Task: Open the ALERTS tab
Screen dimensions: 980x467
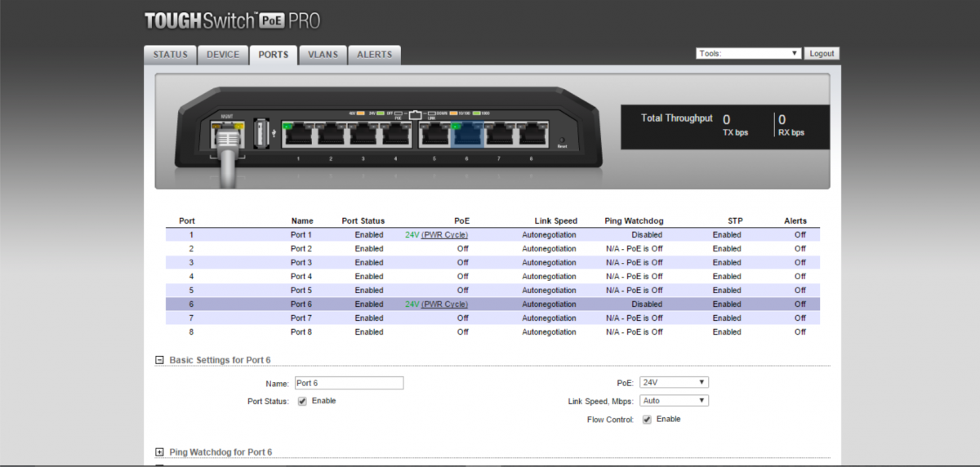Action: pos(374,55)
